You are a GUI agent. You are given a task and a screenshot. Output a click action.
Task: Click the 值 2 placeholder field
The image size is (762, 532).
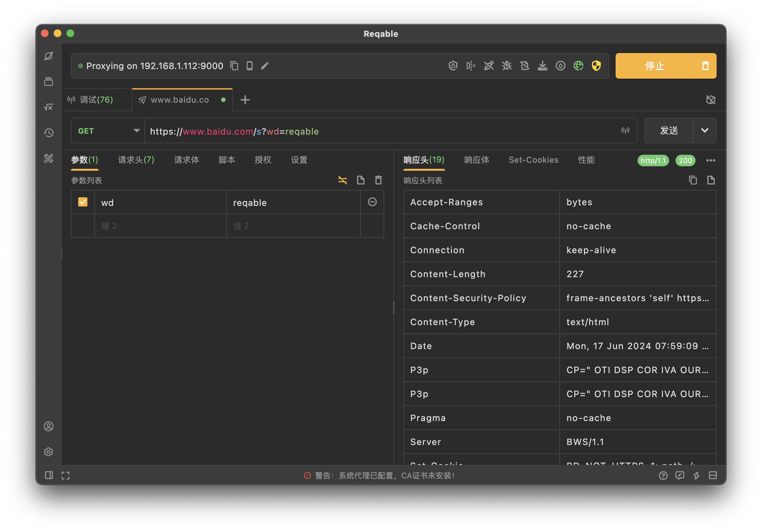pyautogui.click(x=294, y=226)
